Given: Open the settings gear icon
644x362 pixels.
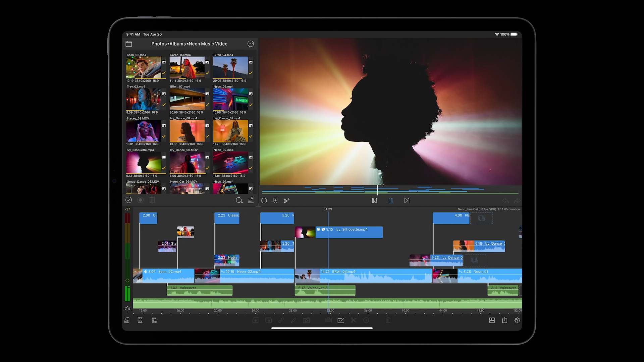Looking at the screenshot, I should pyautogui.click(x=517, y=320).
